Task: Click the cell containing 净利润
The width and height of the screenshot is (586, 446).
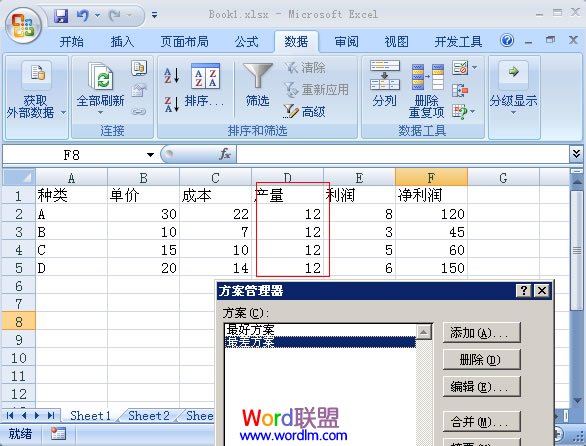Action: pos(431,195)
